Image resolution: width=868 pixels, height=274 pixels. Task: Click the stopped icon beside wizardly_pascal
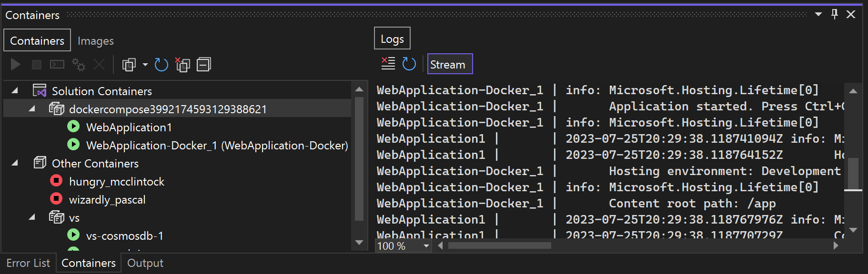[56, 198]
